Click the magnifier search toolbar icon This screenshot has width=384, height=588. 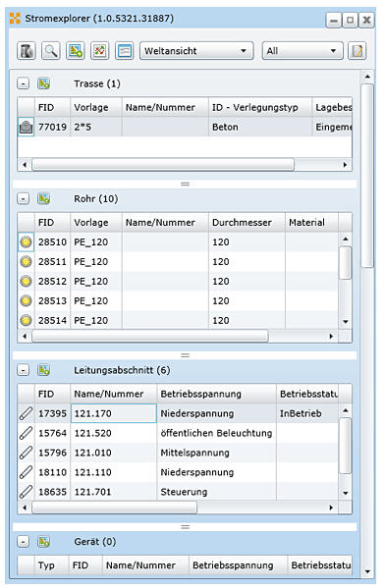[51, 51]
